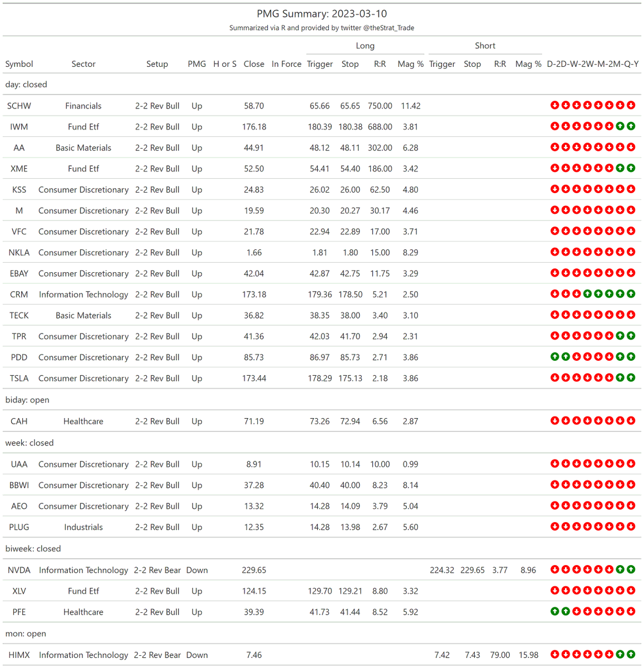This screenshot has height=668, width=644.
Task: Select the 'week: closed' group row
Action: click(322, 443)
